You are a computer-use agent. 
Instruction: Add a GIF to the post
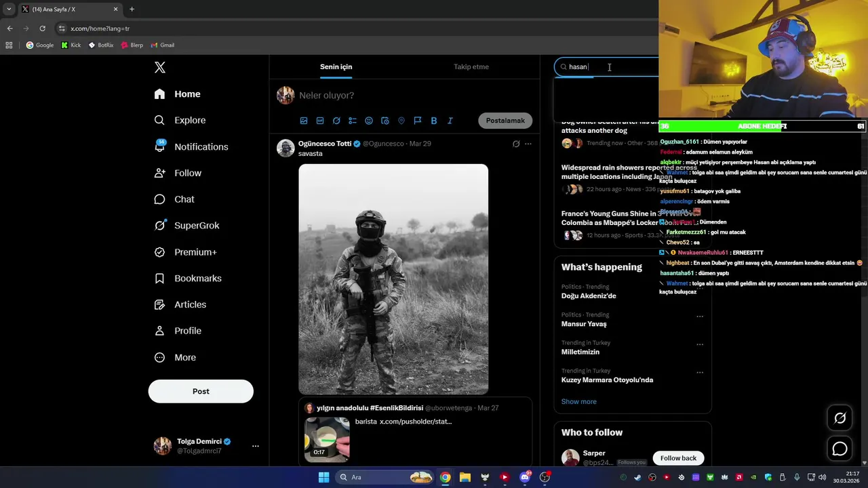click(320, 121)
